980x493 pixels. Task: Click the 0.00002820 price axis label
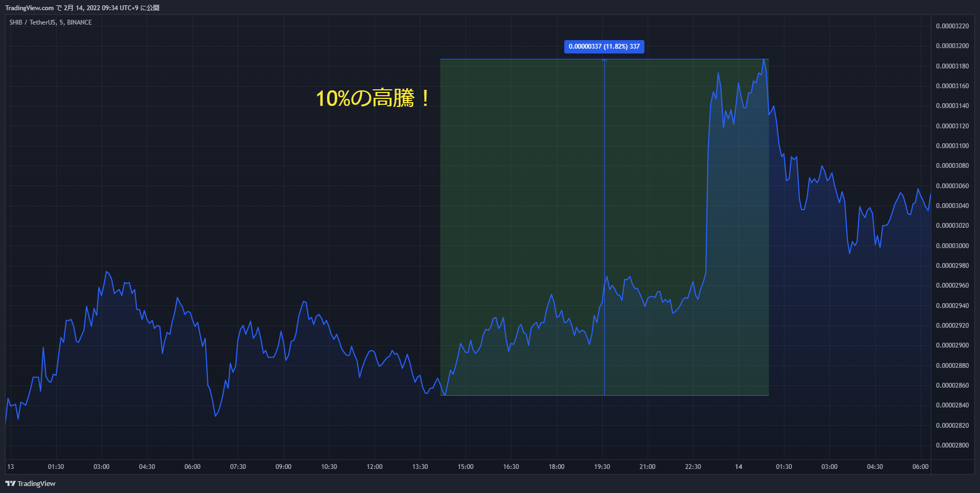(952, 426)
